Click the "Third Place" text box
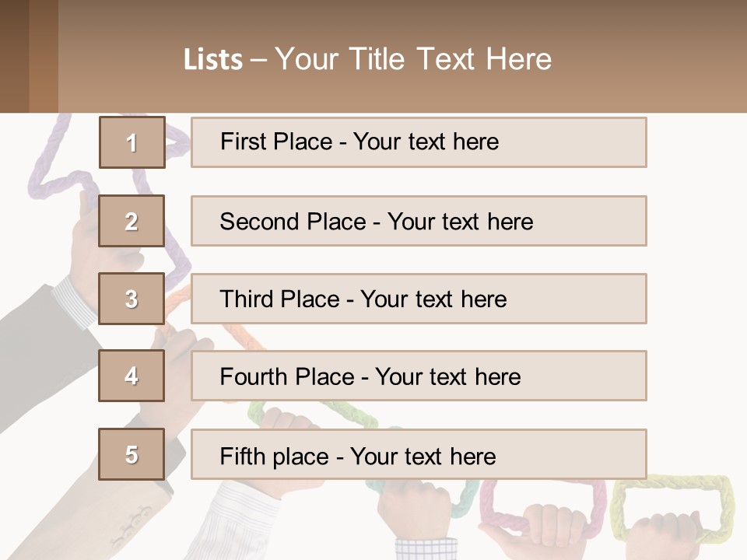Viewport: 747px width, 560px height. 419,299
